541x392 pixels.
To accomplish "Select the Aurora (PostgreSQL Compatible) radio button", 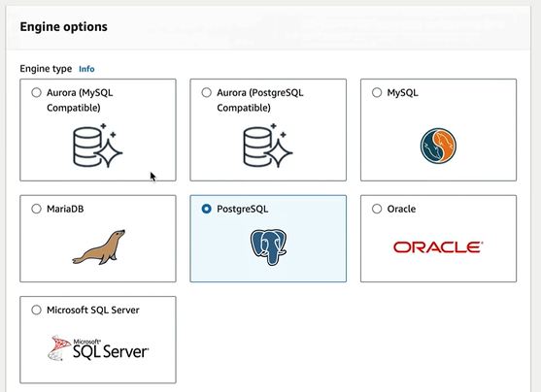I will 206,92.
